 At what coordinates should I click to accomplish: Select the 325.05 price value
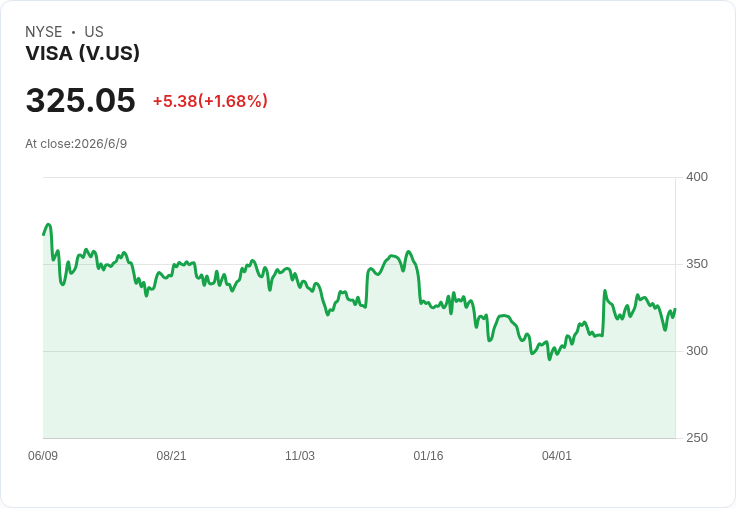81,100
